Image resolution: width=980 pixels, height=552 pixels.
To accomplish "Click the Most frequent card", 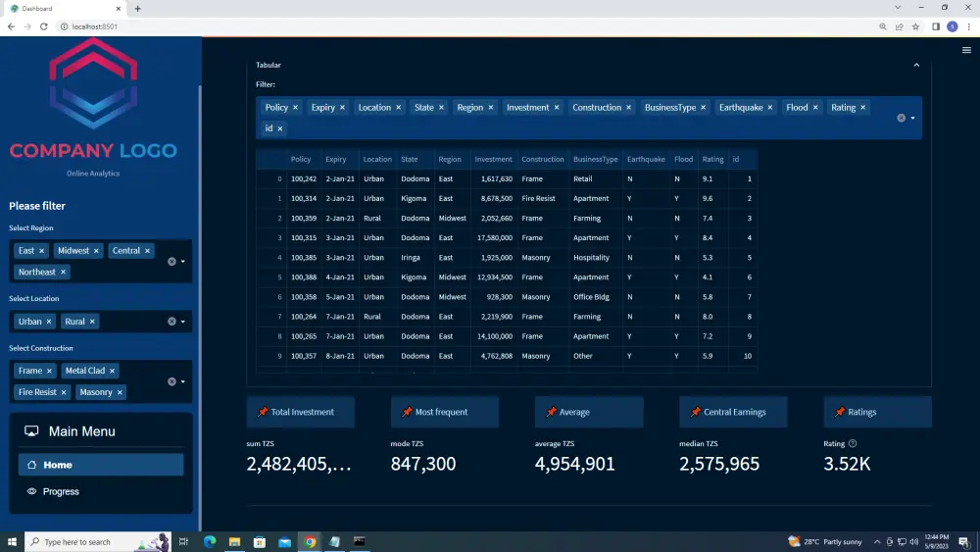I will 445,412.
